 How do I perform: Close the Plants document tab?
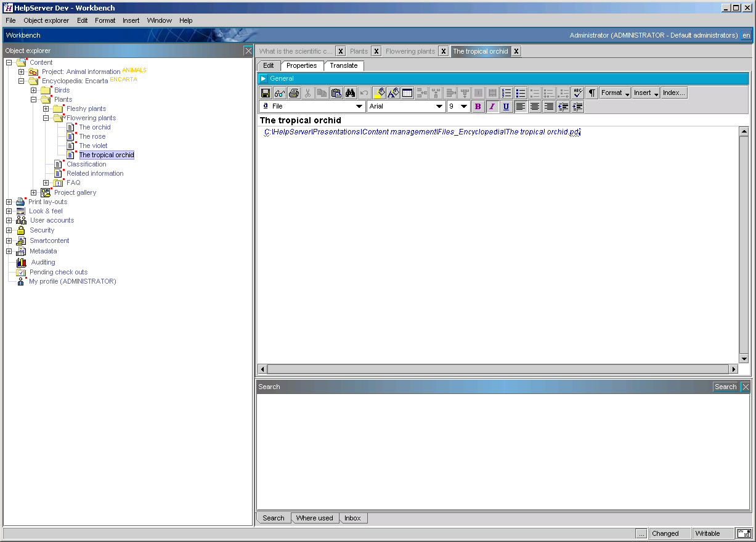point(376,51)
